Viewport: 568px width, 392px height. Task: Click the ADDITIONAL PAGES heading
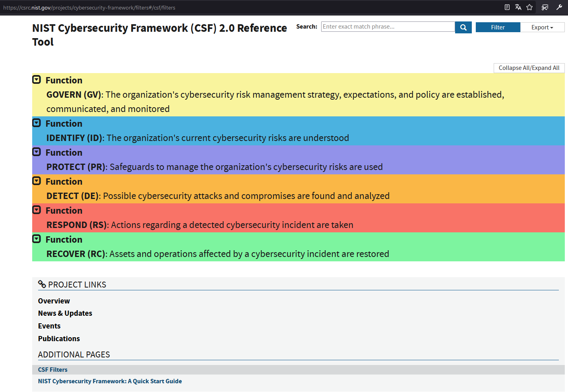[x=74, y=355]
